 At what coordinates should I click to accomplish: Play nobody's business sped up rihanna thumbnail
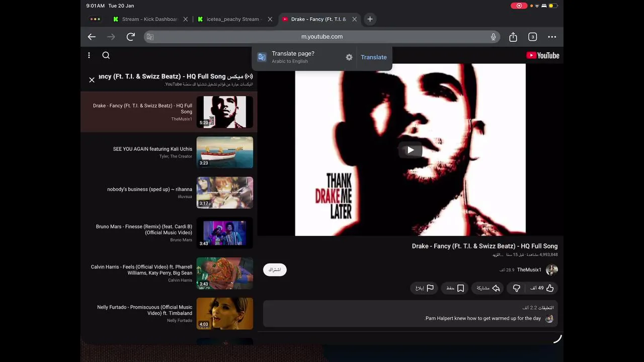point(225,193)
